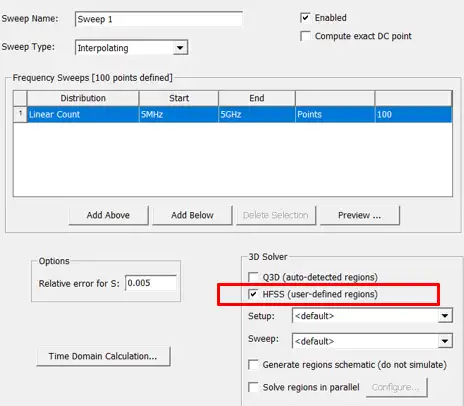Edit the Relative error for S value
464x406 pixels.
point(151,283)
